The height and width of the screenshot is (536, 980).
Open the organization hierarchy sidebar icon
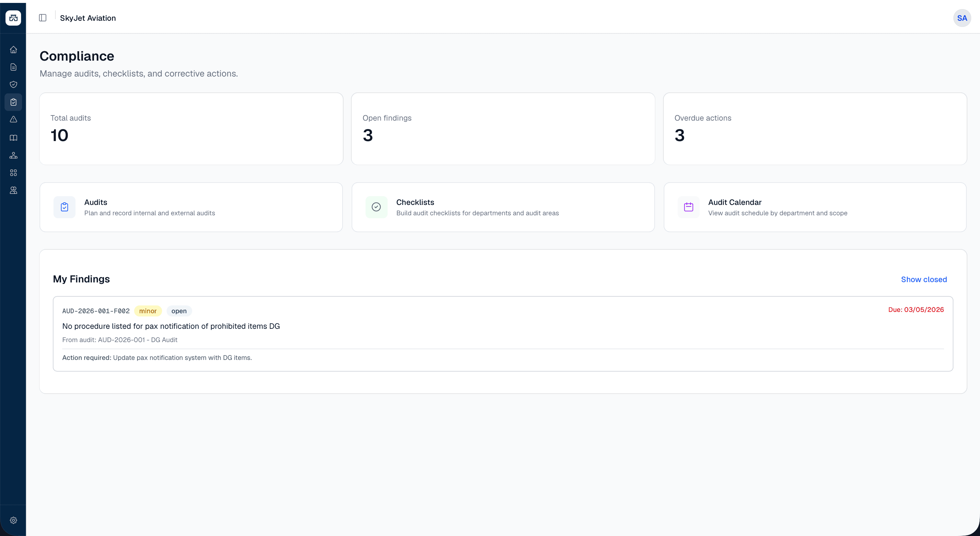(13, 155)
